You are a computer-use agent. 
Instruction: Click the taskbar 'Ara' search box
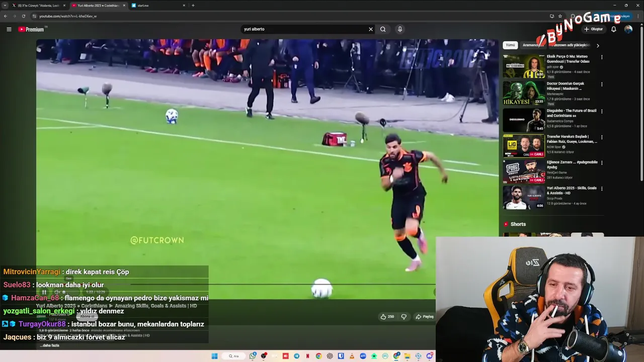(x=234, y=356)
